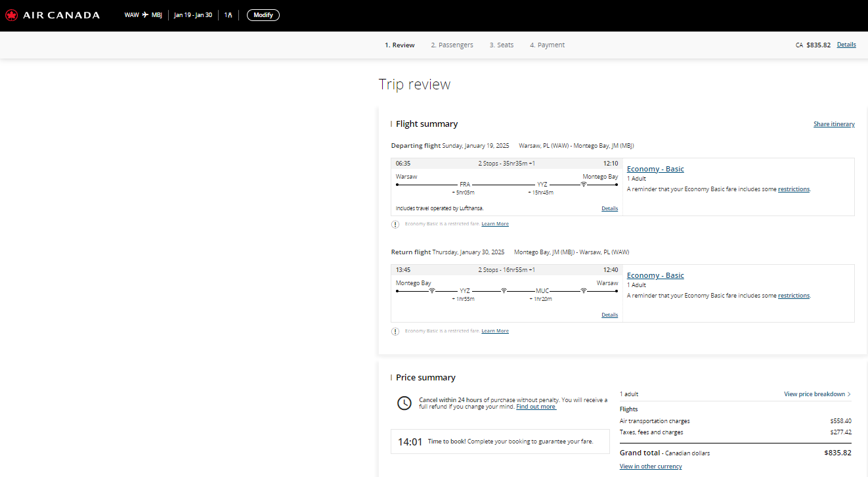Click the Air Canada maple leaf logo
This screenshot has width=868, height=477.
point(11,15)
